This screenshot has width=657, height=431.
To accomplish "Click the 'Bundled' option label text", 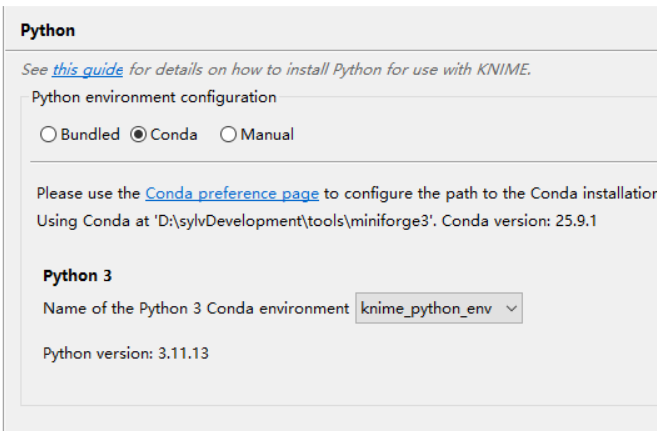I will [x=90, y=135].
